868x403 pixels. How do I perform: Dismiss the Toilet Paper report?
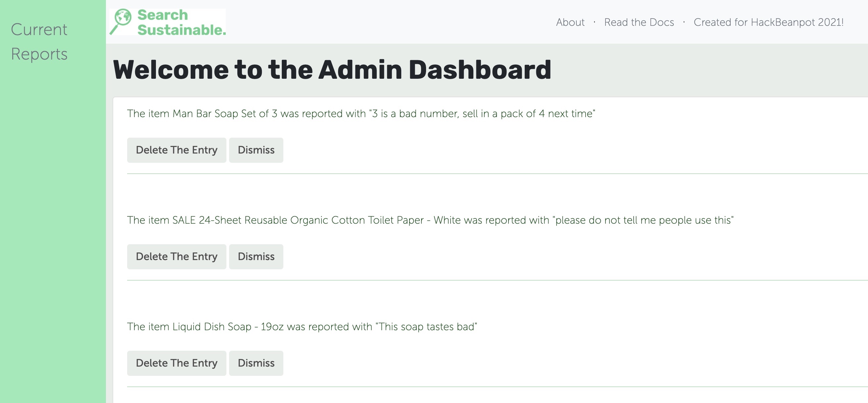(256, 256)
